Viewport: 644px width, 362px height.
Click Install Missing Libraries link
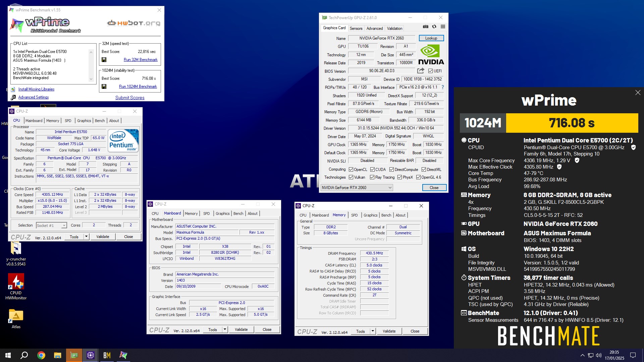click(x=36, y=89)
